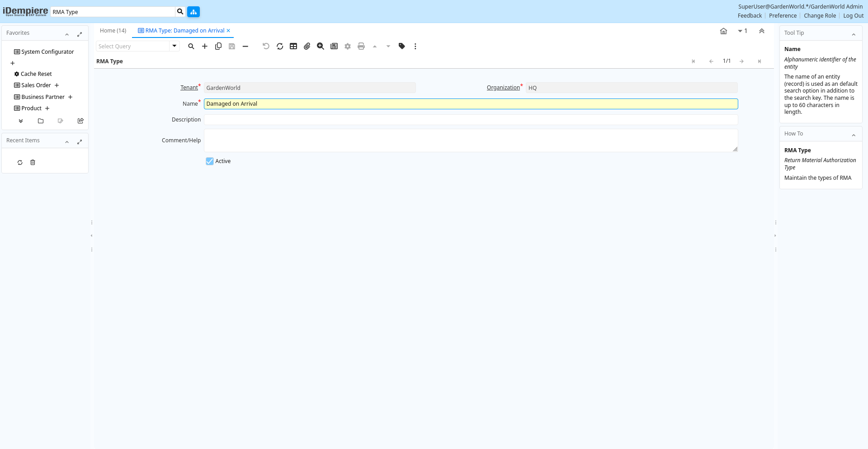868x449 pixels.
Task: Click the Refresh toolbar icon
Action: click(280, 46)
